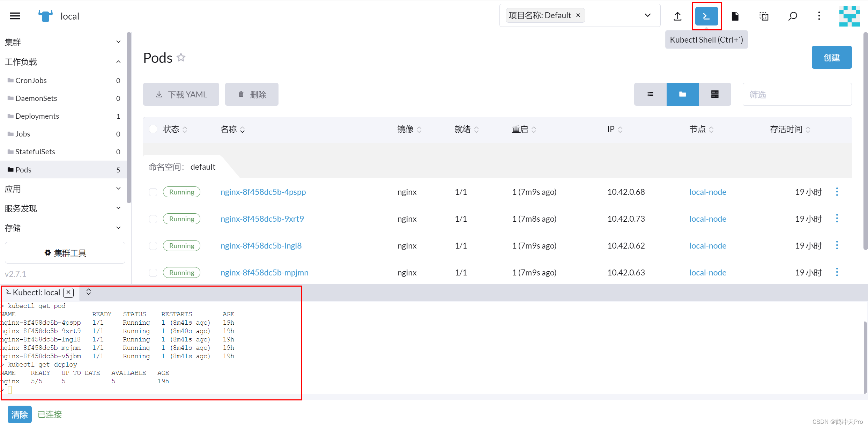Open 集群工具 button

65,253
